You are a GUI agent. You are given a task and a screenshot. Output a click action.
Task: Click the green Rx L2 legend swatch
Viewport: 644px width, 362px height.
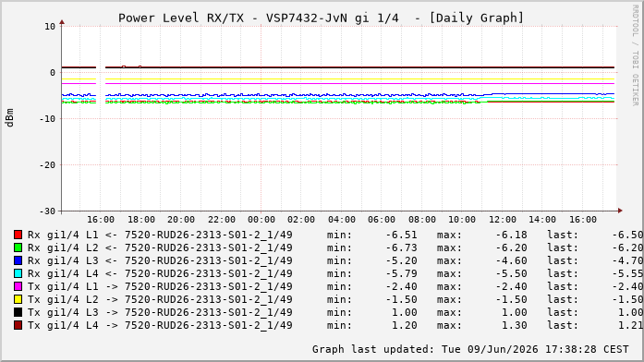click(18, 247)
